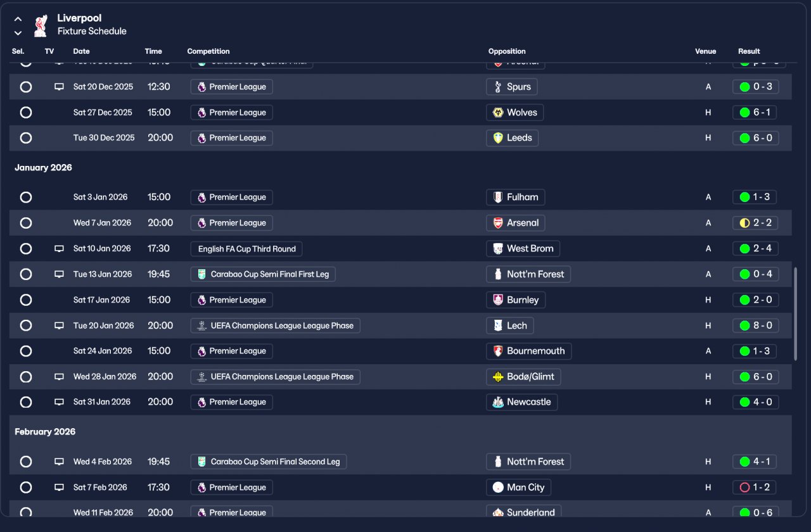Click the fixture list vertical scrollbar
Image resolution: width=811 pixels, height=532 pixels.
796,313
